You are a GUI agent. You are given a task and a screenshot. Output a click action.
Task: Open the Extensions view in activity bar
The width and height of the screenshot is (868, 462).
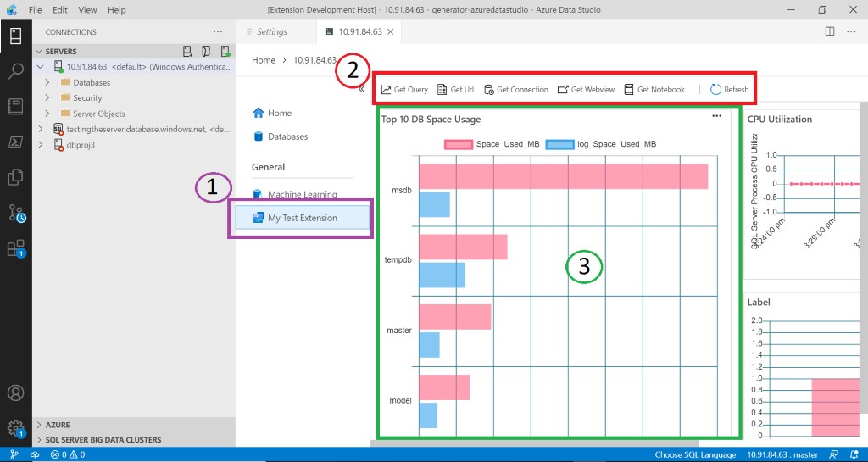point(15,248)
